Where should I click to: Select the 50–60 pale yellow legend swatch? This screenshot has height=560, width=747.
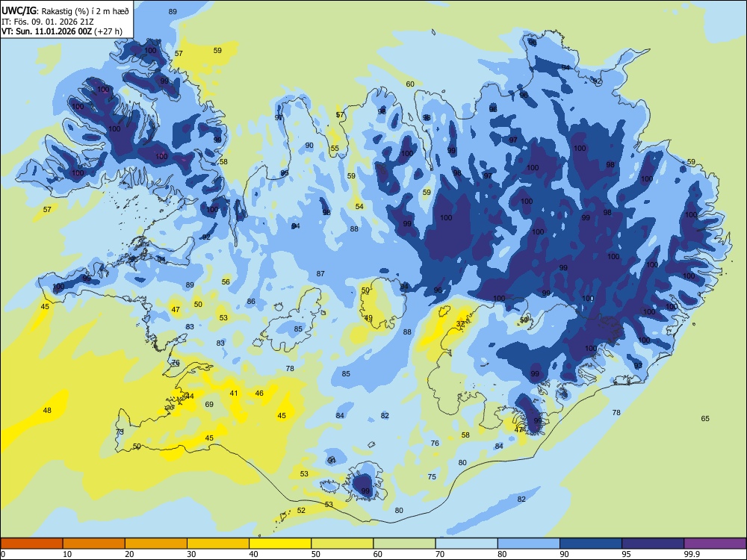(342, 544)
